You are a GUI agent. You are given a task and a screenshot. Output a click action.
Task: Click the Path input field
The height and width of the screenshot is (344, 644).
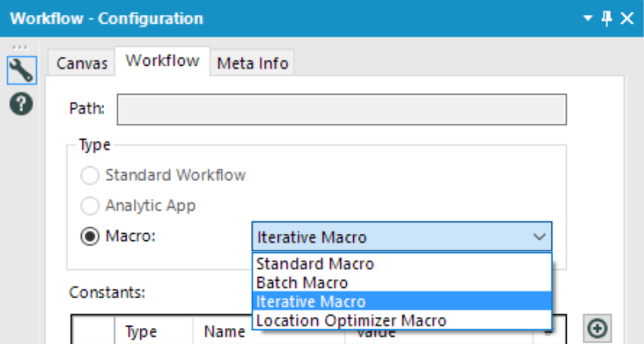[x=341, y=110]
